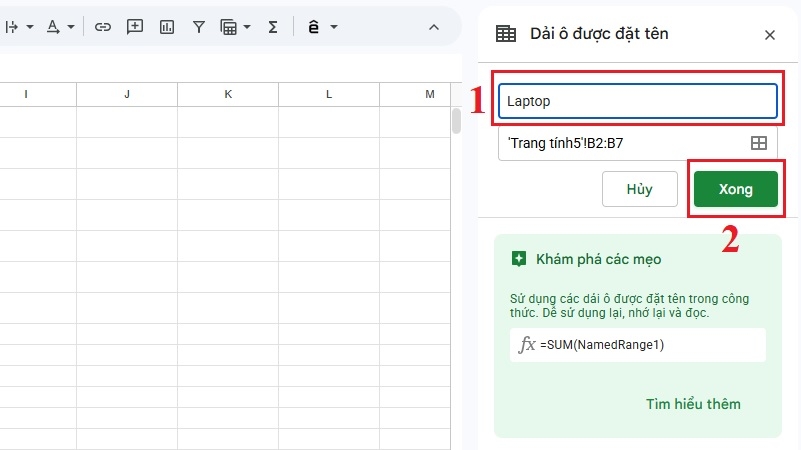Click the input tools ê icon

314,27
